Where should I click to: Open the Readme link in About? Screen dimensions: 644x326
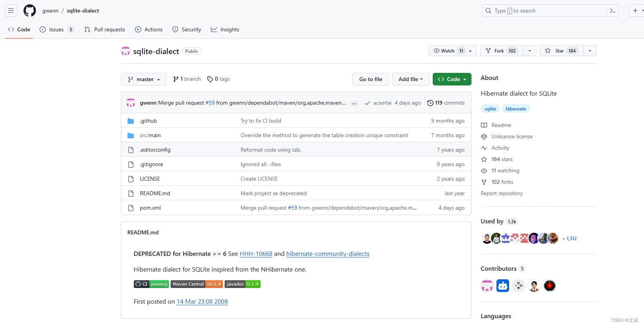click(496, 125)
